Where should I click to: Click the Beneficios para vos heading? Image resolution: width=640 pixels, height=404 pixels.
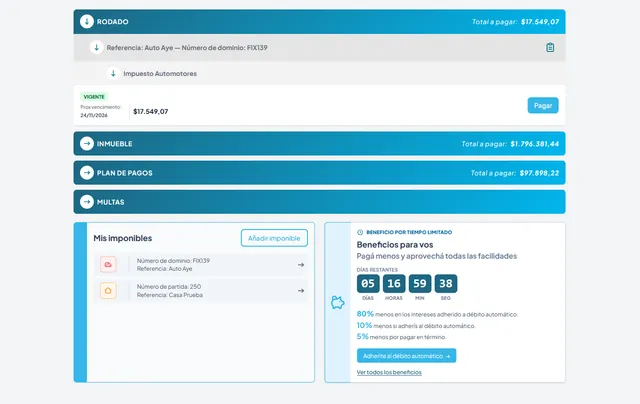click(x=395, y=244)
